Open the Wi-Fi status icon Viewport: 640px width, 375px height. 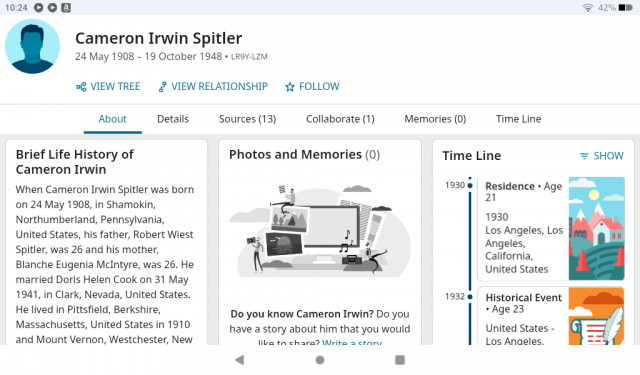click(587, 7)
